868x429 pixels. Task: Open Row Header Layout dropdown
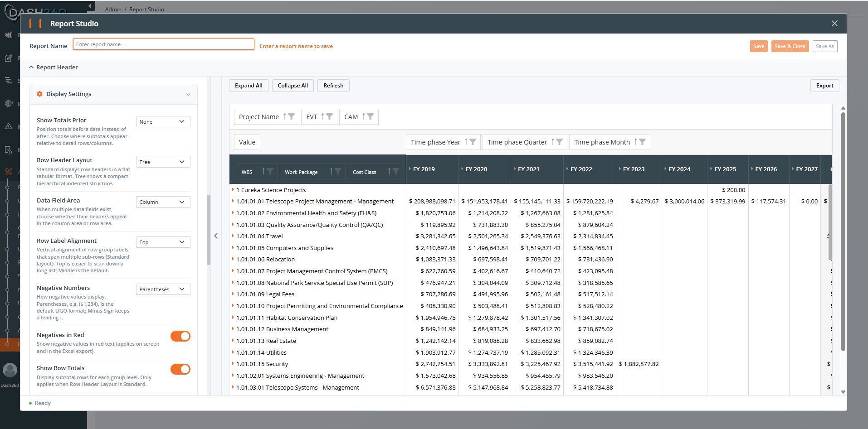(x=163, y=162)
